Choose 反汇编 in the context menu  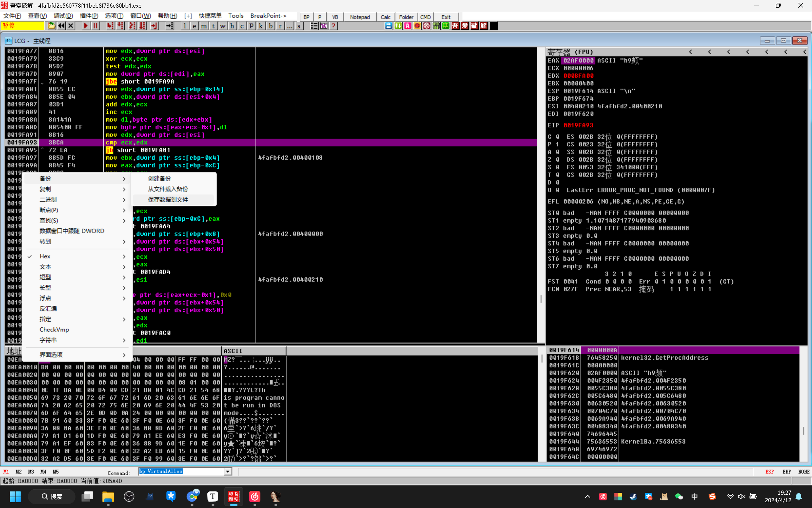click(76, 308)
